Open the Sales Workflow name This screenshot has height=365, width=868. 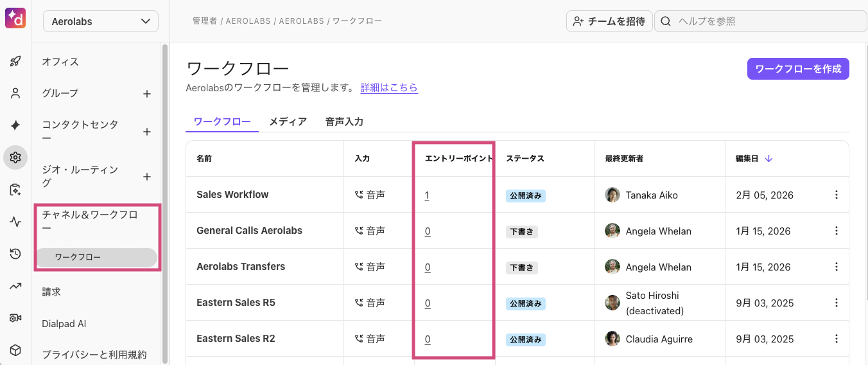(232, 195)
